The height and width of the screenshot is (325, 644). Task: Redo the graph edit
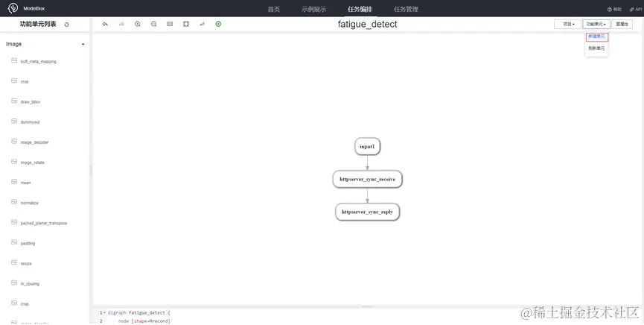coord(121,25)
